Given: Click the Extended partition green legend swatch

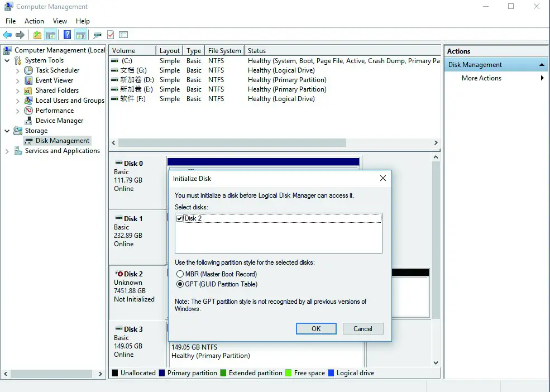Looking at the screenshot, I should coord(223,372).
